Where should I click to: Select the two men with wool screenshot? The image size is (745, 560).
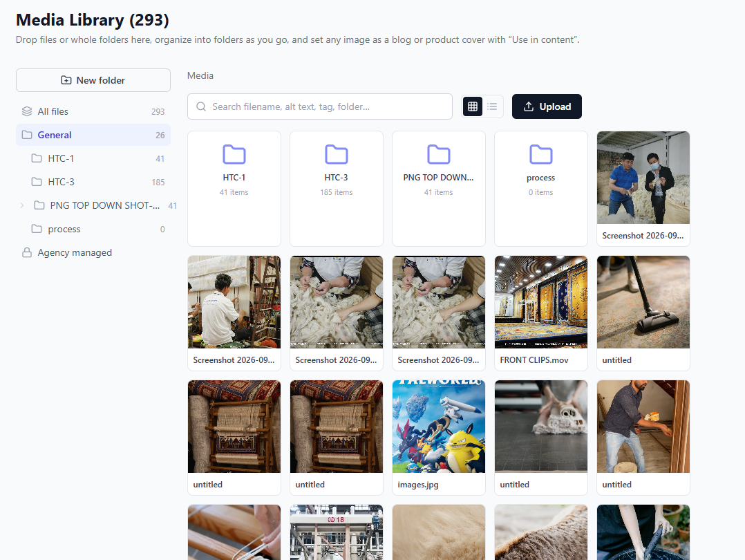[x=643, y=178]
